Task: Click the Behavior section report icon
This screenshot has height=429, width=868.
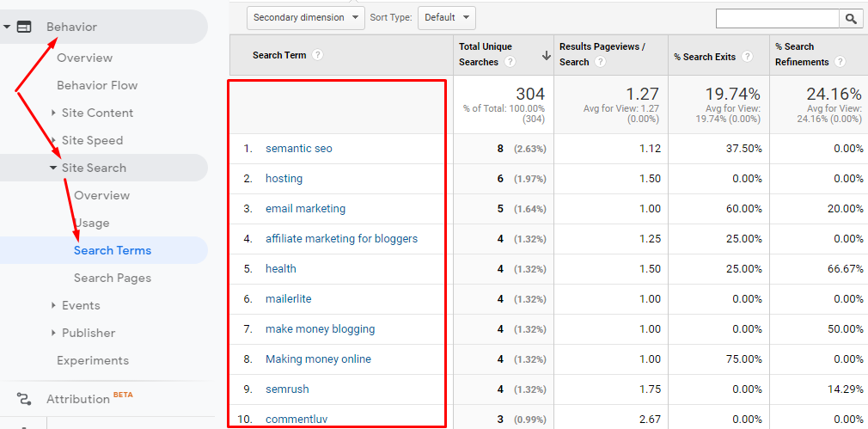Action: [24, 27]
